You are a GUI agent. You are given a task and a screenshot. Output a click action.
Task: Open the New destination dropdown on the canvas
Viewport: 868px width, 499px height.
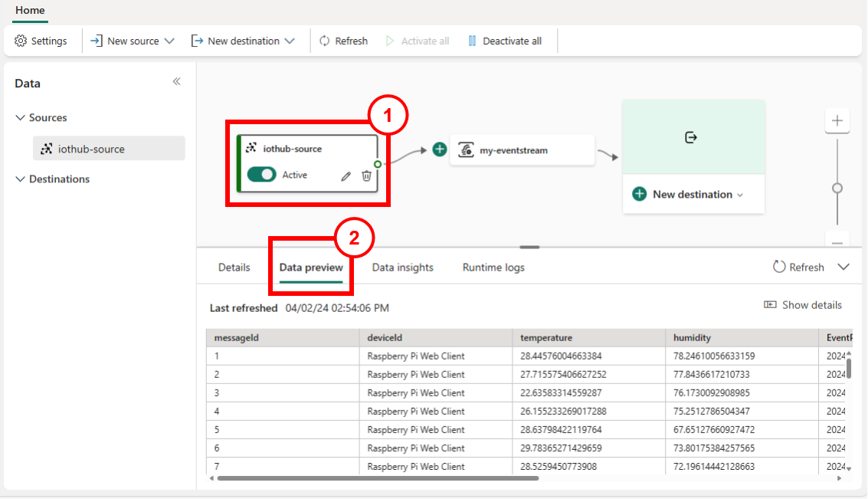pos(741,195)
